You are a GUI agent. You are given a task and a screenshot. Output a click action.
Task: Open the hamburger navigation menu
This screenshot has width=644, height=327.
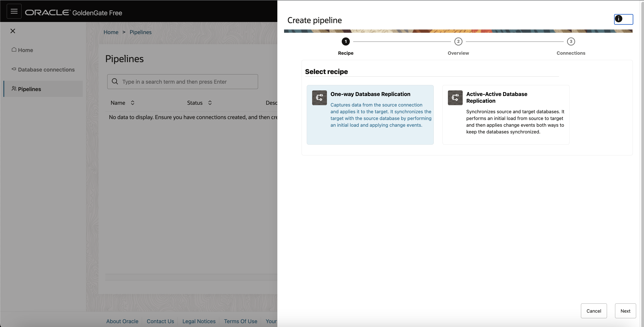coord(14,11)
